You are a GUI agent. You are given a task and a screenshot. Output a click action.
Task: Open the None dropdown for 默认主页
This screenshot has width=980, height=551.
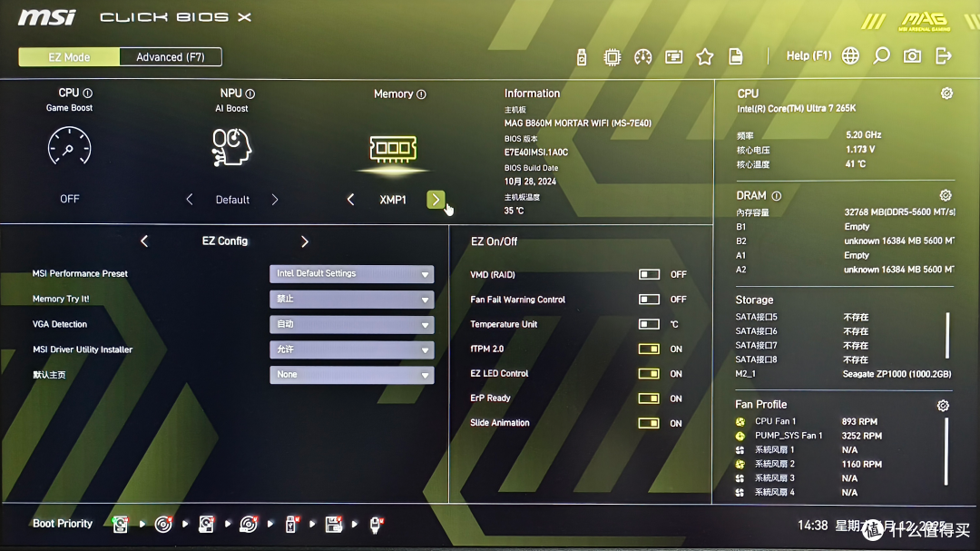[x=352, y=375]
